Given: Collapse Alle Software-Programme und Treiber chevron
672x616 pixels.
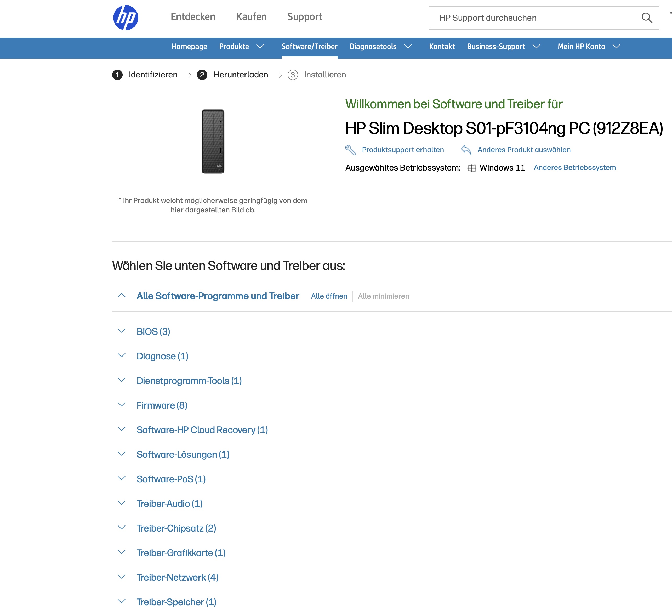Looking at the screenshot, I should pos(122,296).
